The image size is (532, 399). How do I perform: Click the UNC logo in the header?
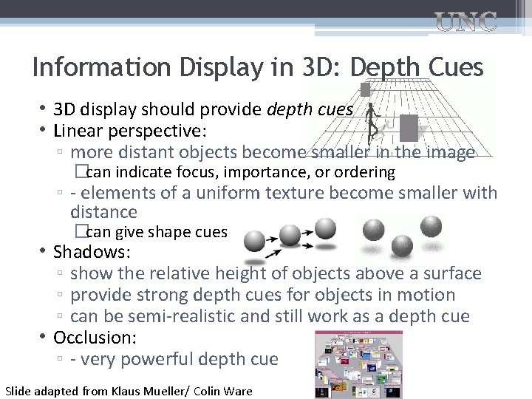465,21
